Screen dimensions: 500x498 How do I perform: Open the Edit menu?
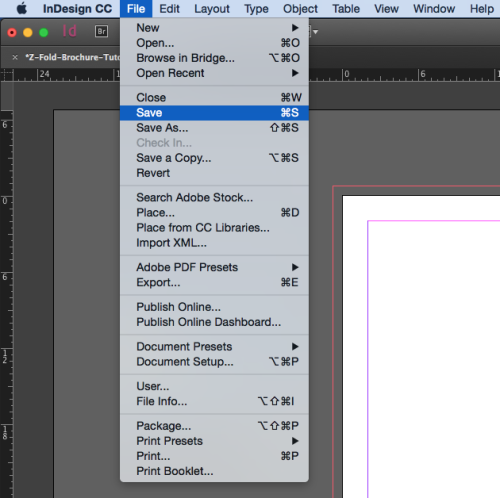pos(169,9)
